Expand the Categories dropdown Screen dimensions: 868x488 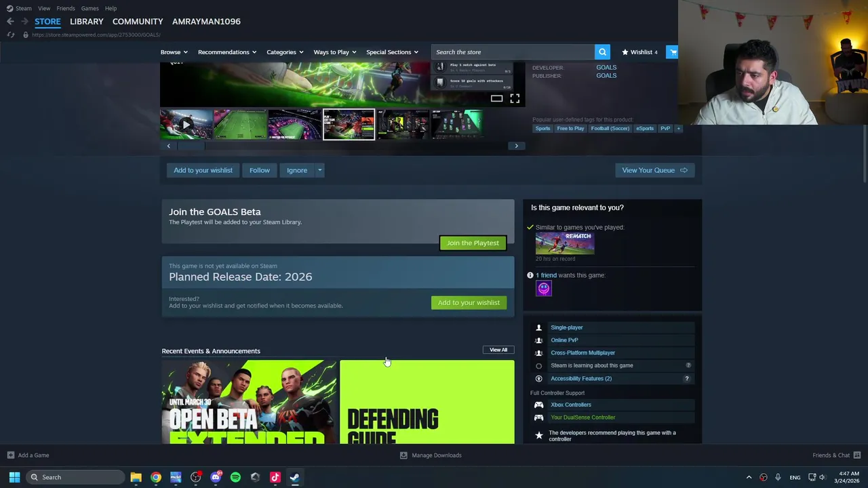285,52
